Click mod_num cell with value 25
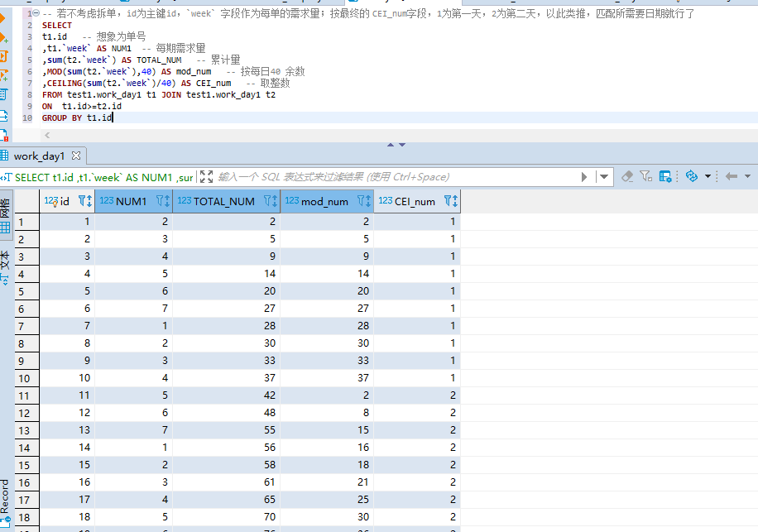 (327, 500)
